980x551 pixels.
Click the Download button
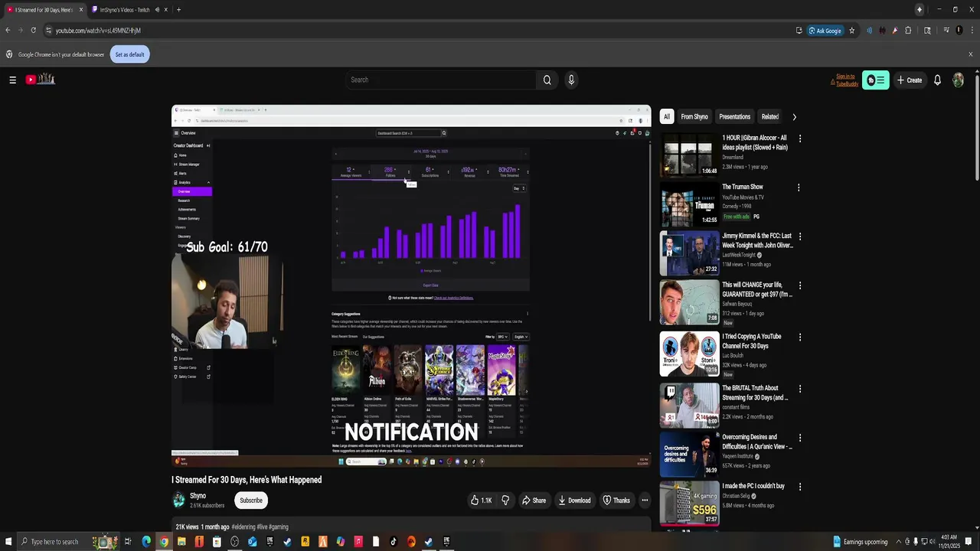(574, 500)
